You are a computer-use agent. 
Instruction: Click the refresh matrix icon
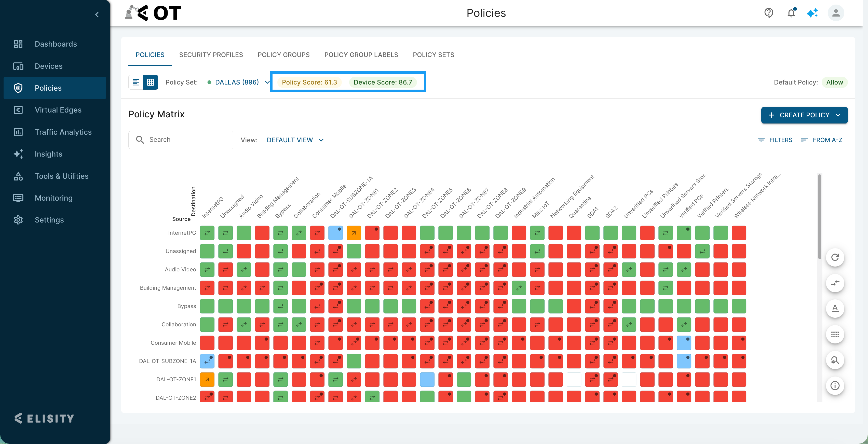835,257
